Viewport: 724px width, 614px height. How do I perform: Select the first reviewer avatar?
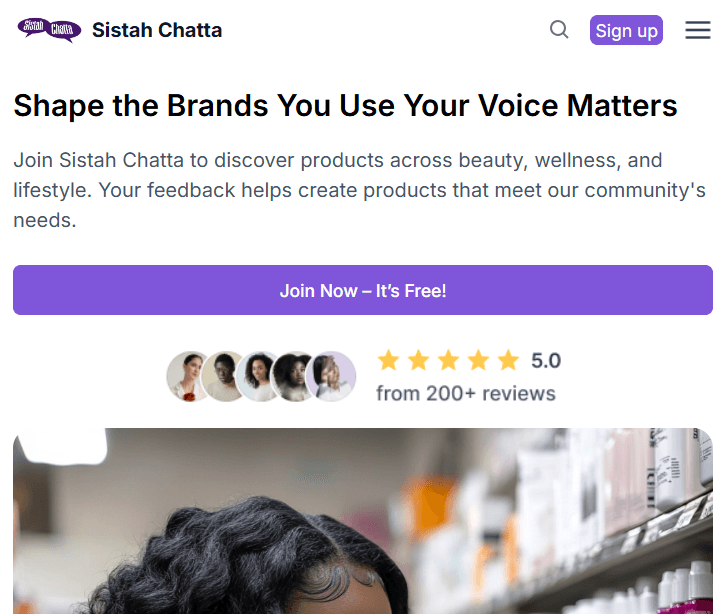pos(187,376)
